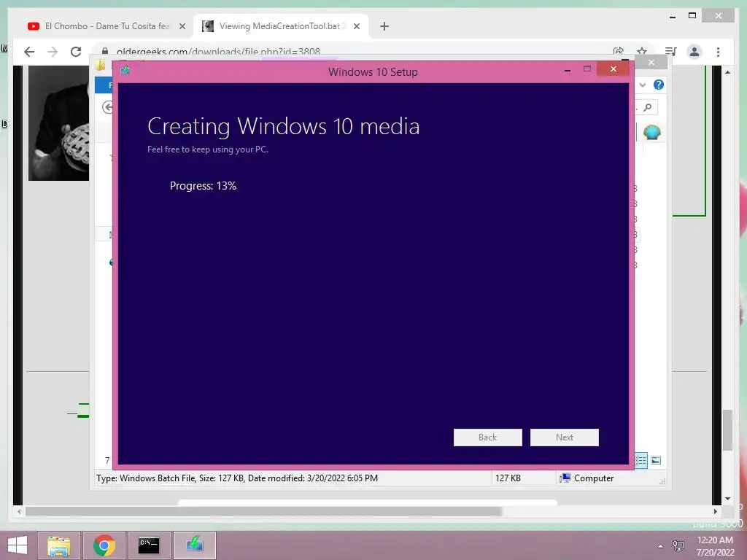Screen dimensions: 747x560
Task: Click the Windows 10 Setup title bar icon
Action: tap(125, 71)
